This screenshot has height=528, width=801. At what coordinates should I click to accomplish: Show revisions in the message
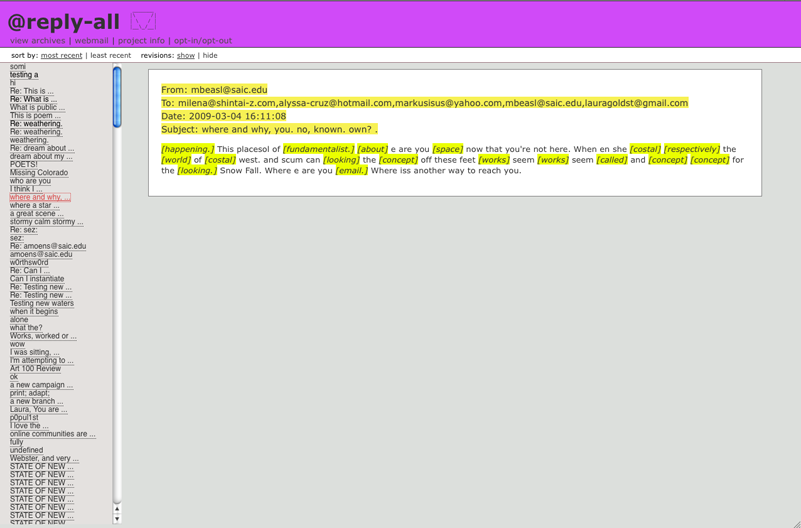tap(186, 56)
